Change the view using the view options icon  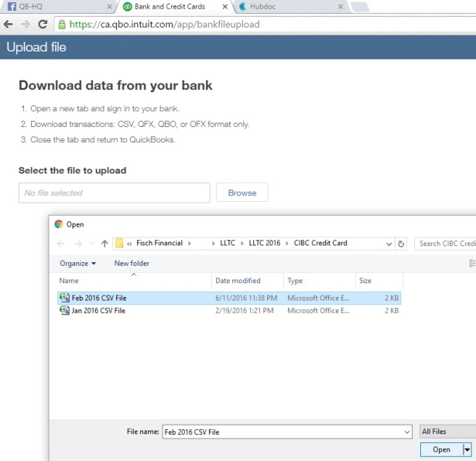click(x=472, y=264)
